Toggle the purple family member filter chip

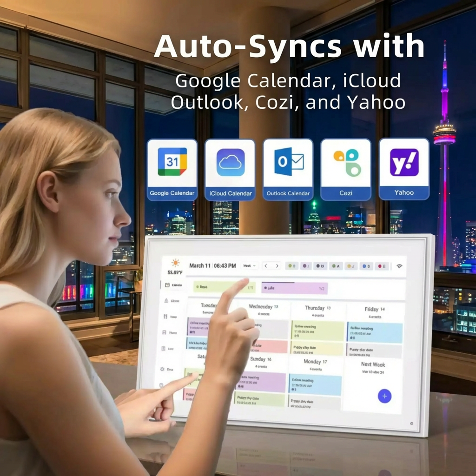[x=305, y=266]
